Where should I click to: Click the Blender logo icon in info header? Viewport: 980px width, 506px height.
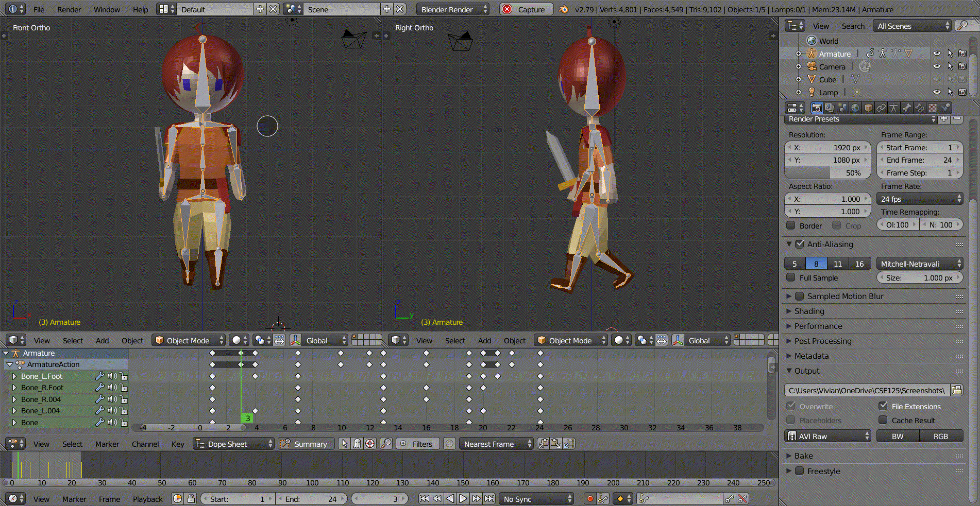click(564, 9)
